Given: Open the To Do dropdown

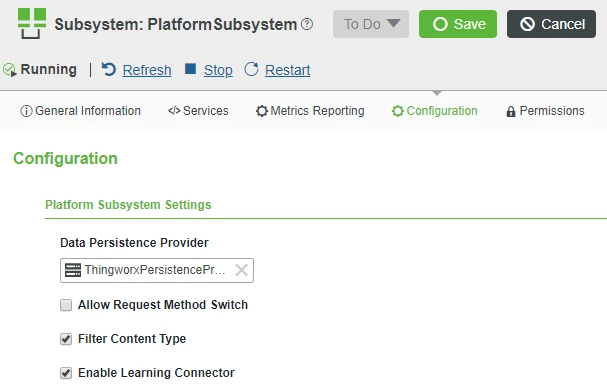Looking at the screenshot, I should [371, 24].
